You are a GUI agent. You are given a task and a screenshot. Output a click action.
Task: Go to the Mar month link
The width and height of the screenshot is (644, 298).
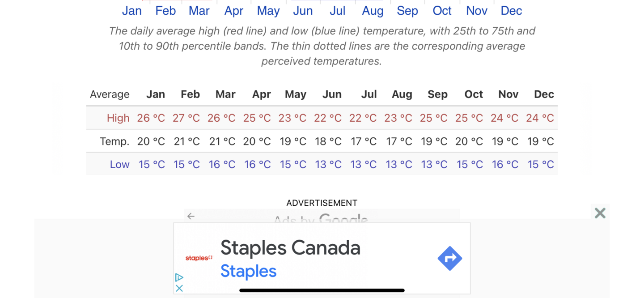pyautogui.click(x=199, y=11)
